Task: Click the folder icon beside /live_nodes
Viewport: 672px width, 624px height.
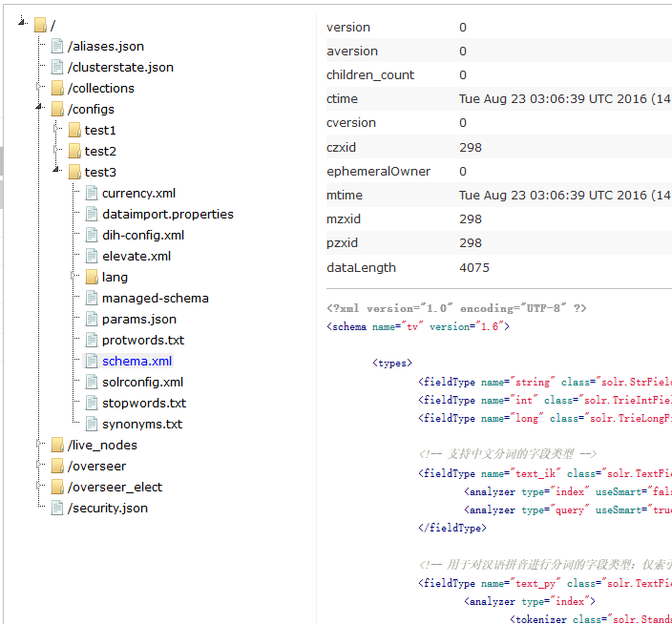Action: pyautogui.click(x=57, y=445)
